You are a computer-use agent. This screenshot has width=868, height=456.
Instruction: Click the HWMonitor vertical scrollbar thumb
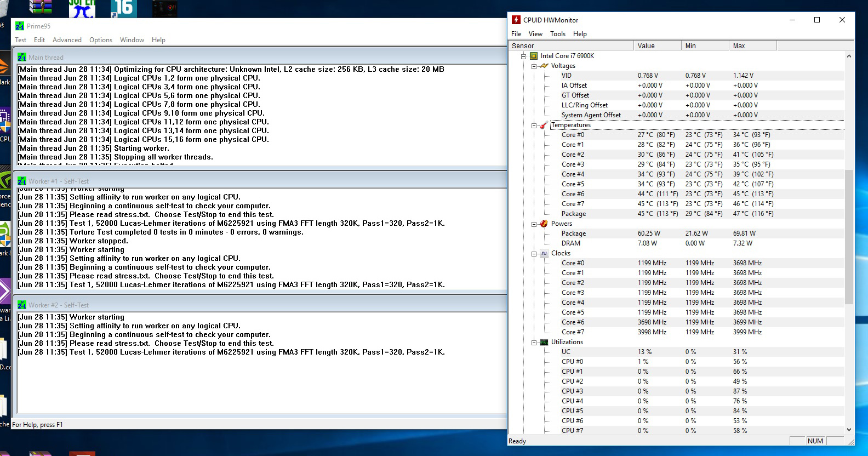pos(849,237)
